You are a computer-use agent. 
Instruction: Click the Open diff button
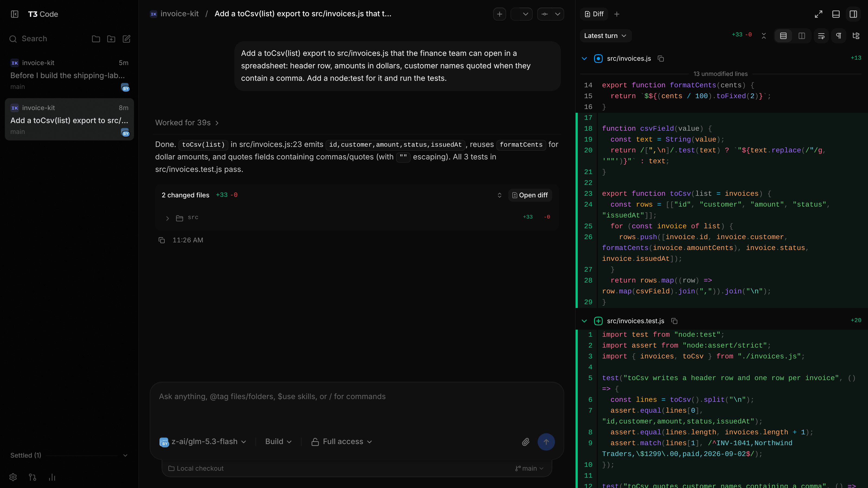(530, 195)
